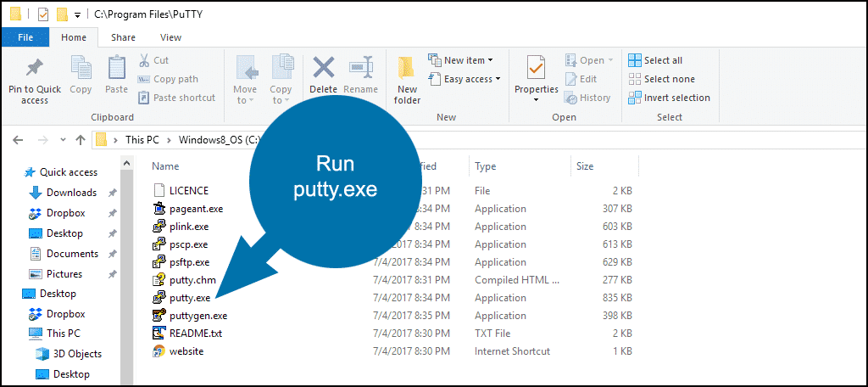Select the puttygen.exe icon
The width and height of the screenshot is (868, 387).
[159, 316]
